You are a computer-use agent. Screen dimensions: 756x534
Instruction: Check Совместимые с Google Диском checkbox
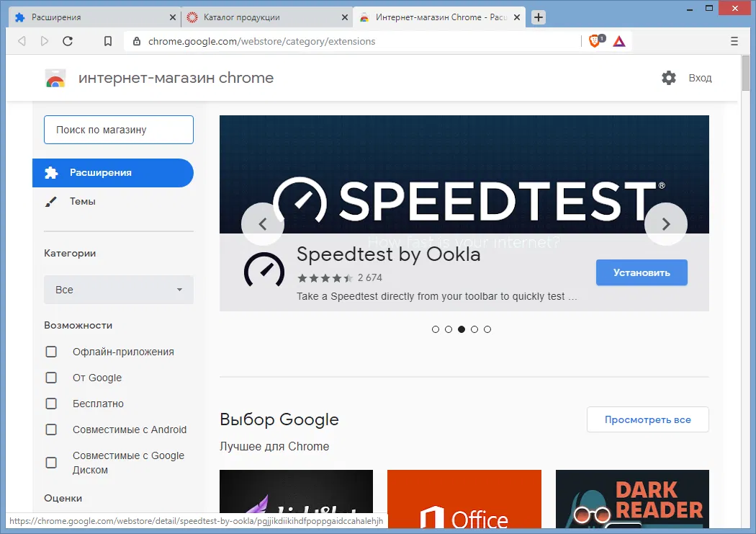(51, 463)
